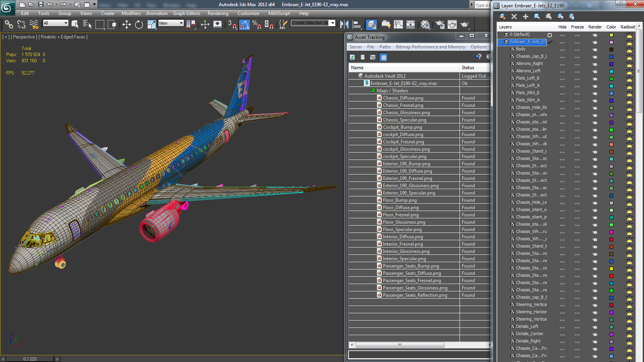The height and width of the screenshot is (362, 644).
Task: Change Embraer_E-Jets_E2 layer color swatch
Action: [611, 42]
